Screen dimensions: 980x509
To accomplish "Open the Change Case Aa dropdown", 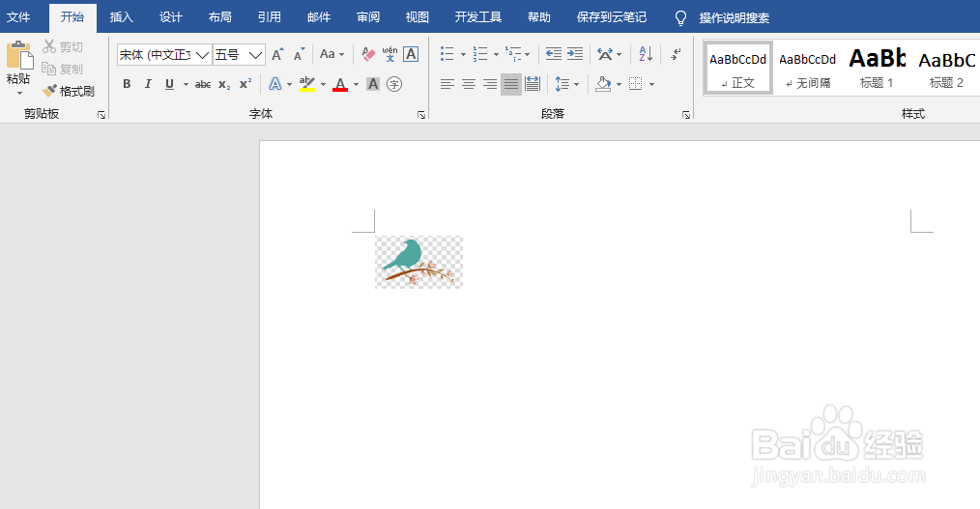I will pos(331,54).
